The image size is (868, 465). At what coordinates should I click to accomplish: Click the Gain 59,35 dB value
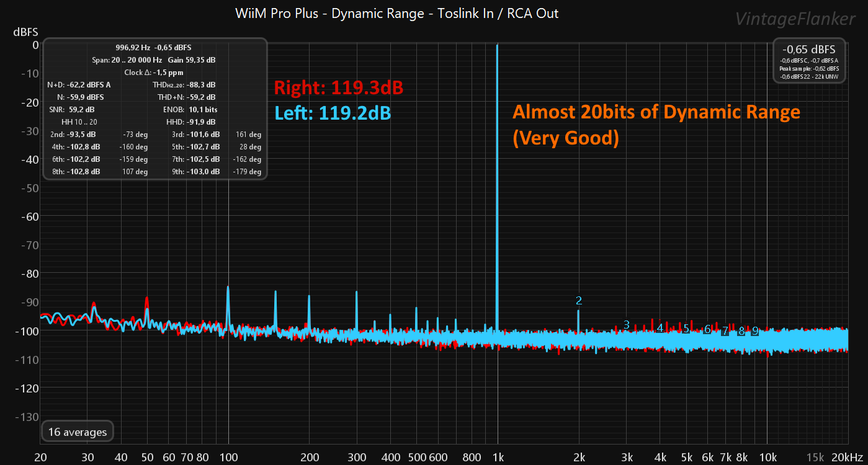pyautogui.click(x=192, y=60)
